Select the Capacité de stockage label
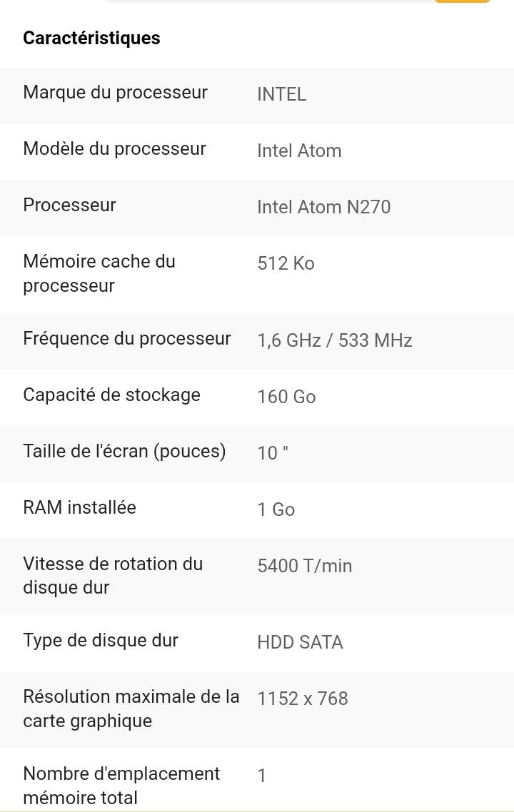514x812 pixels. pyautogui.click(x=112, y=395)
